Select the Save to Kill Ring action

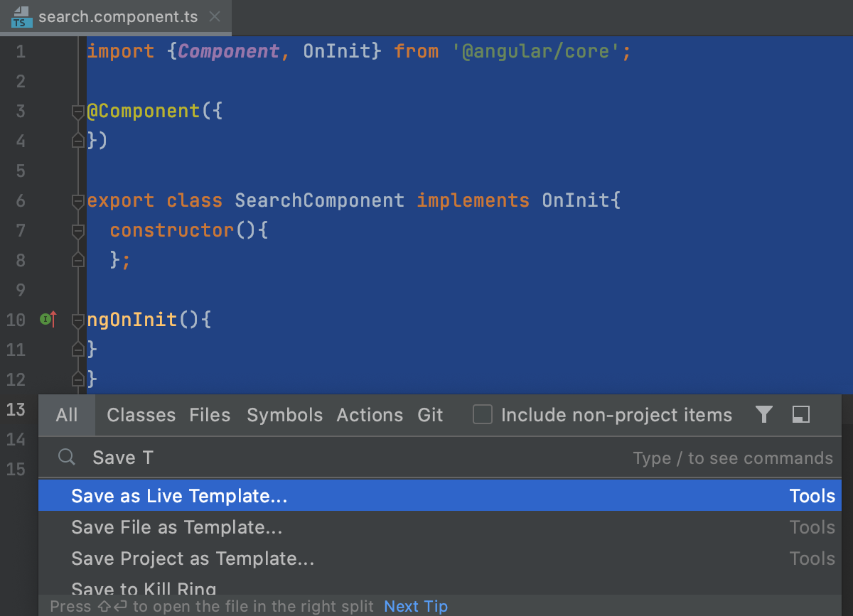tap(144, 587)
